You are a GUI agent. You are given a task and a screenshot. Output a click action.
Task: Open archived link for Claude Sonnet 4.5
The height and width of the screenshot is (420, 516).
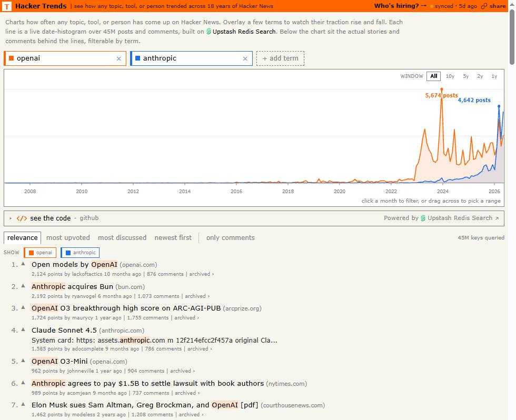click(x=200, y=348)
